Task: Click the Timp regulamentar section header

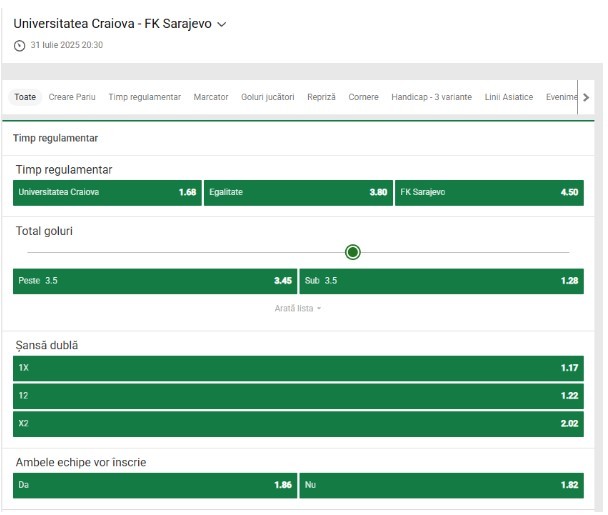Action: click(55, 138)
